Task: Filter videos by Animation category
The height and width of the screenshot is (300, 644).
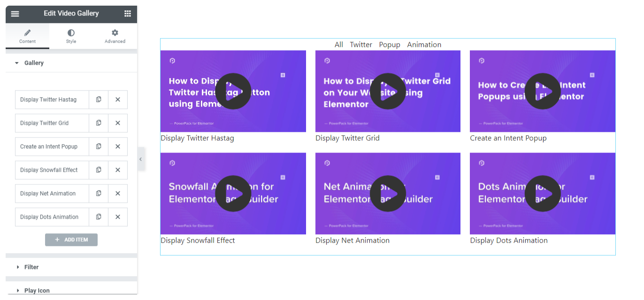Action: click(x=424, y=44)
